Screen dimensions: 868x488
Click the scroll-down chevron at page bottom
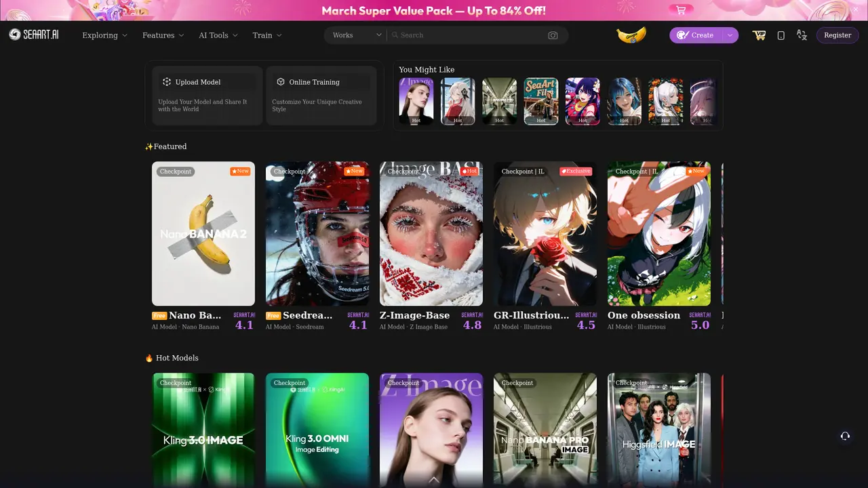[x=434, y=480]
